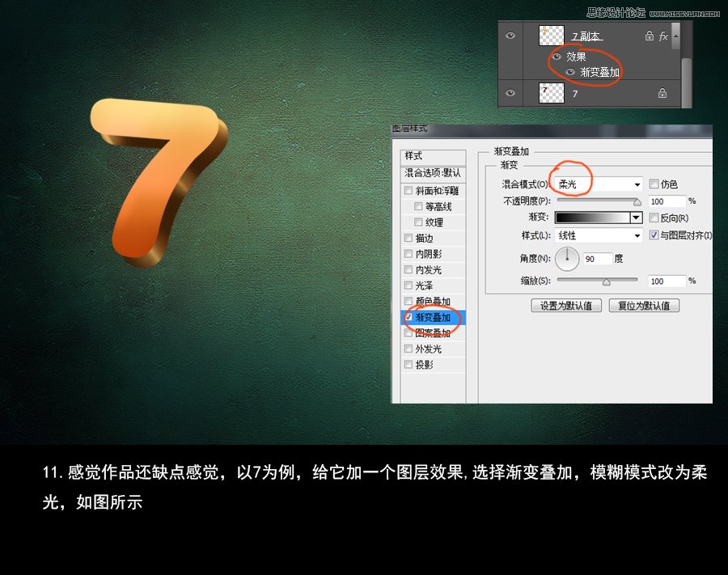The height and width of the screenshot is (575, 728).
Task: Enable the 斜面和浮雕 checkbox
Action: tap(408, 190)
